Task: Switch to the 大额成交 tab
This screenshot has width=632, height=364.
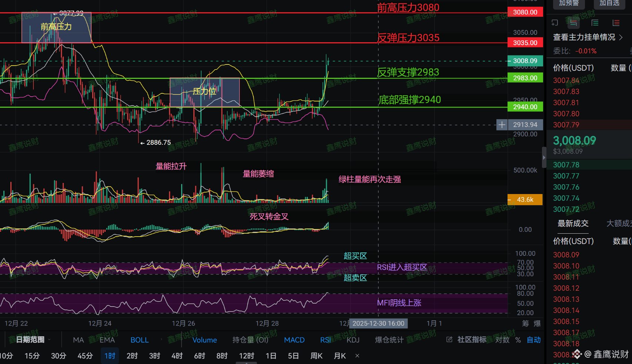Action: pyautogui.click(x=619, y=223)
